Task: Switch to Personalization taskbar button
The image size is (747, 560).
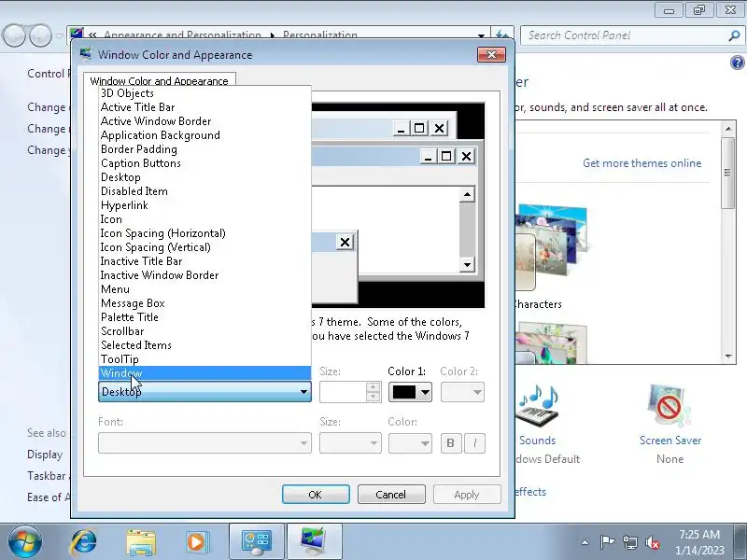Action: [315, 542]
